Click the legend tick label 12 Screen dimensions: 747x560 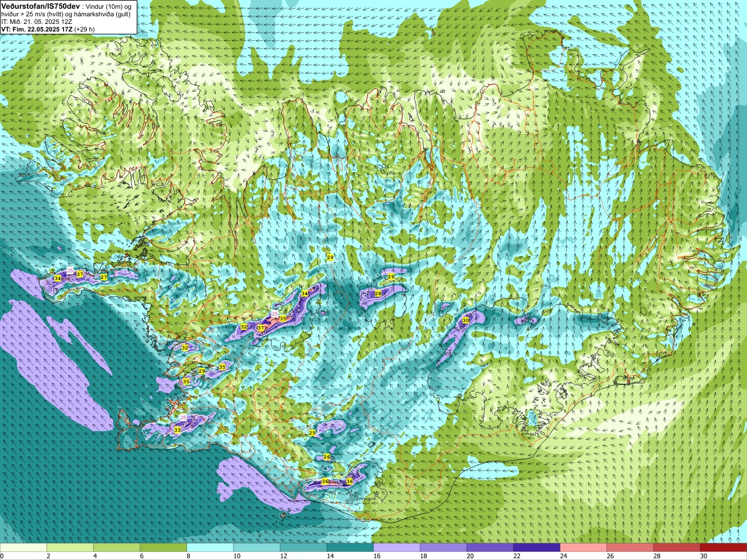[x=283, y=556]
